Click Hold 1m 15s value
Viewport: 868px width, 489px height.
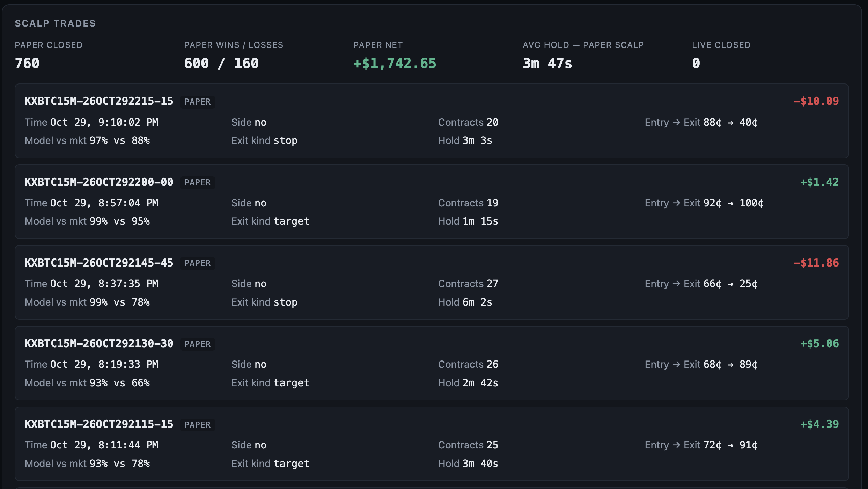[480, 221]
